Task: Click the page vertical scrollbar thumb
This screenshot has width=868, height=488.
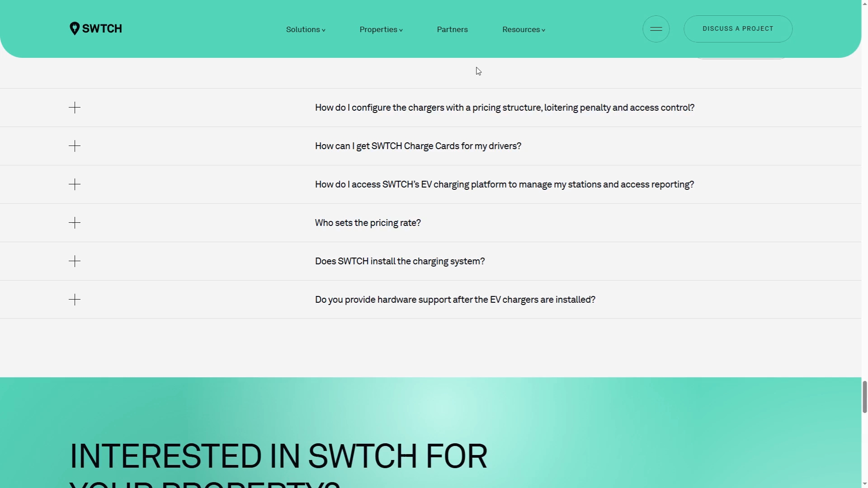Action: (x=864, y=397)
